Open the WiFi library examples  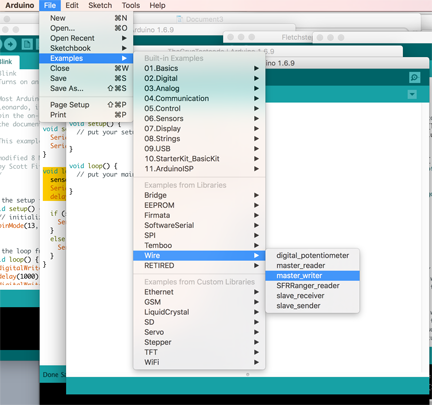(x=199, y=362)
